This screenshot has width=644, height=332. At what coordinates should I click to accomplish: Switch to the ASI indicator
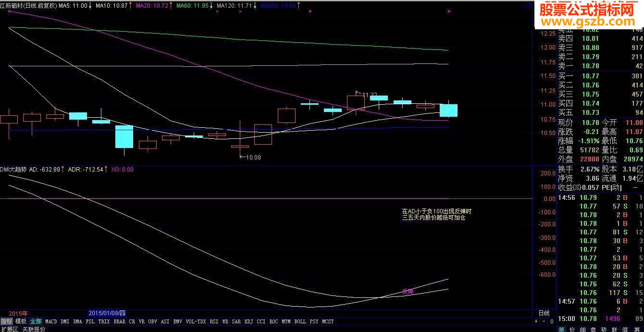(x=165, y=321)
